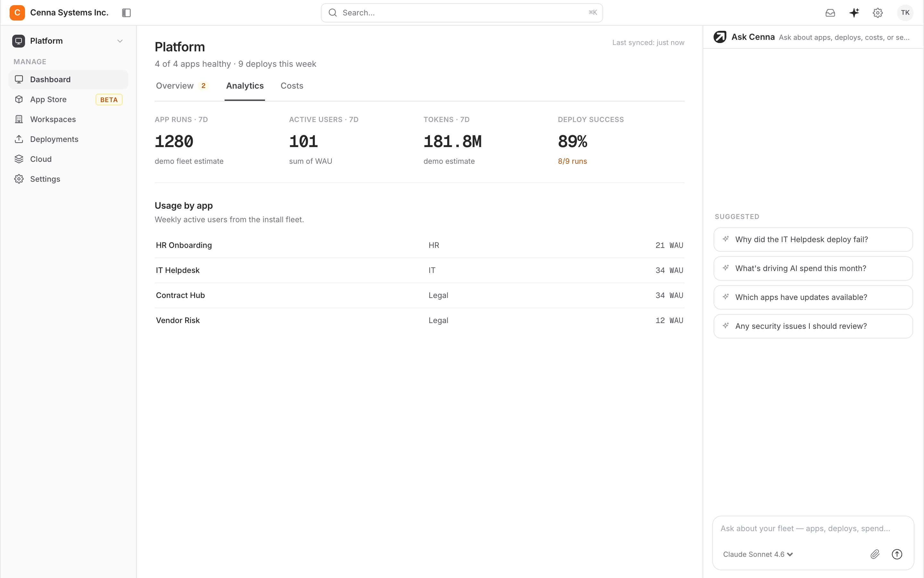
Task: Click the BETA badge next to App Store
Action: pos(109,100)
